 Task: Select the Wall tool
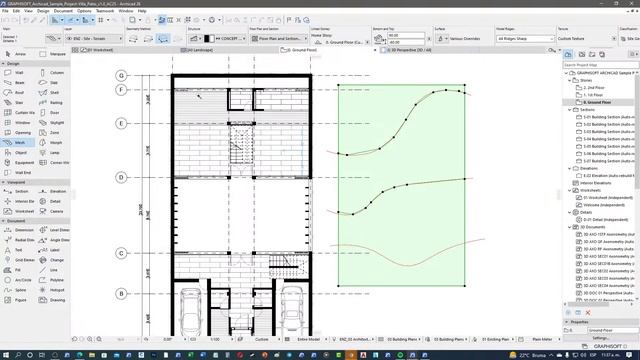tap(14, 73)
